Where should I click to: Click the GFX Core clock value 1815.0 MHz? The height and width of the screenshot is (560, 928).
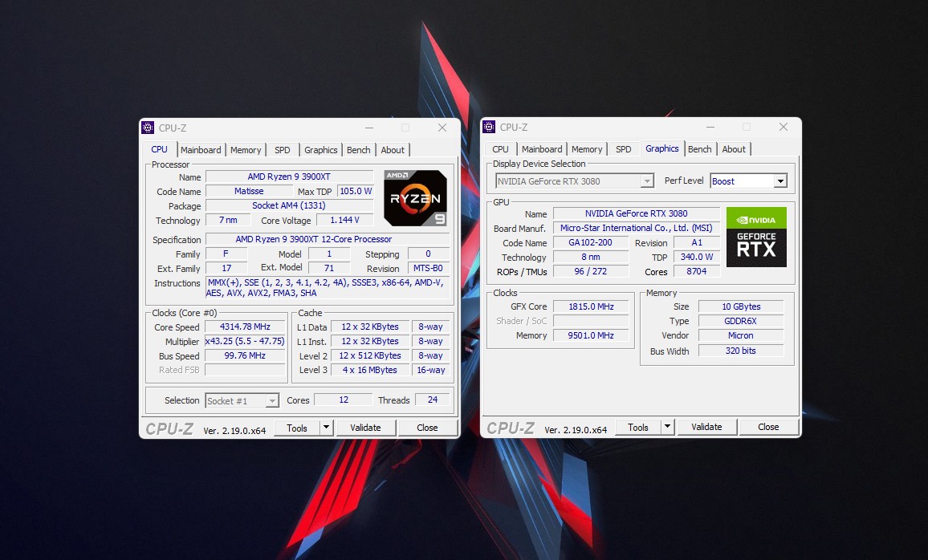coord(591,306)
